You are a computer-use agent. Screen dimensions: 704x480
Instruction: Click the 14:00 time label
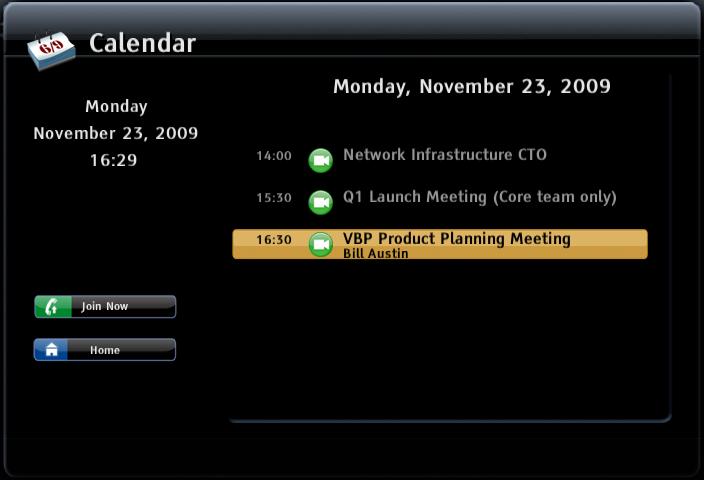[x=274, y=156]
